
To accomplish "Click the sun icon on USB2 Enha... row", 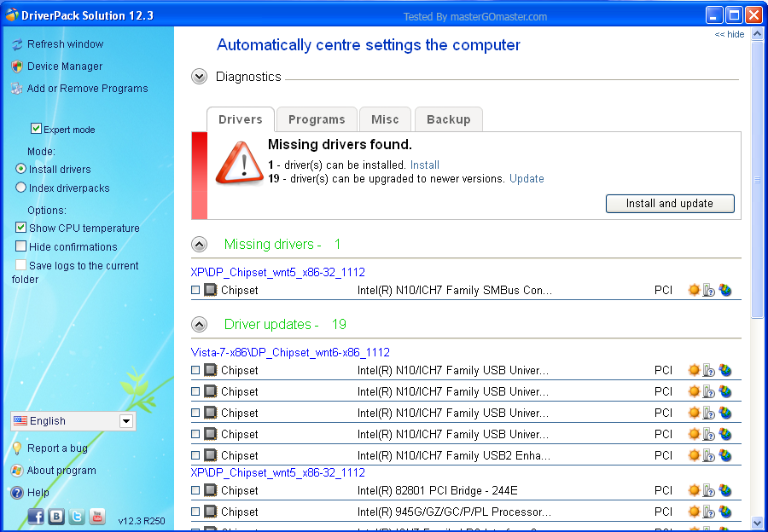I will 694,455.
